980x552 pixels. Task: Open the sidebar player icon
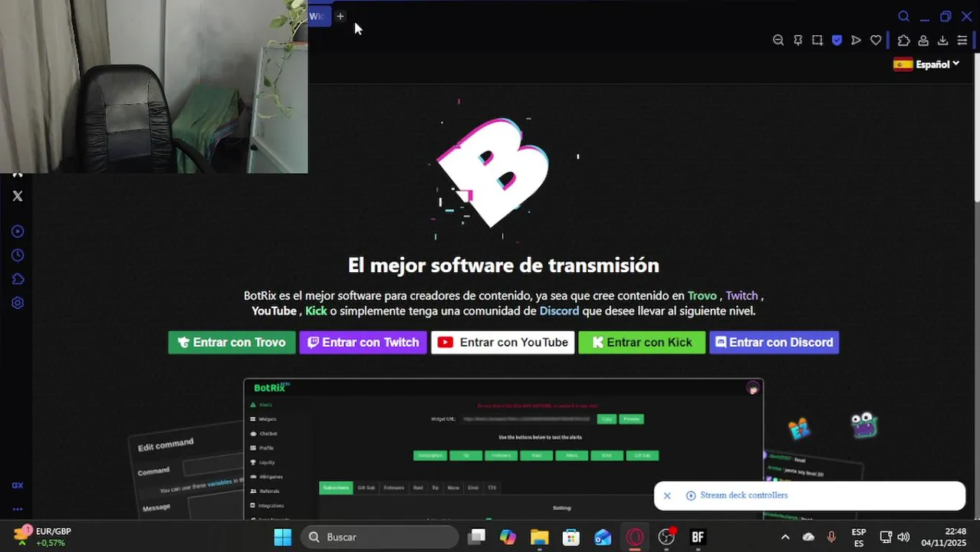tap(18, 232)
